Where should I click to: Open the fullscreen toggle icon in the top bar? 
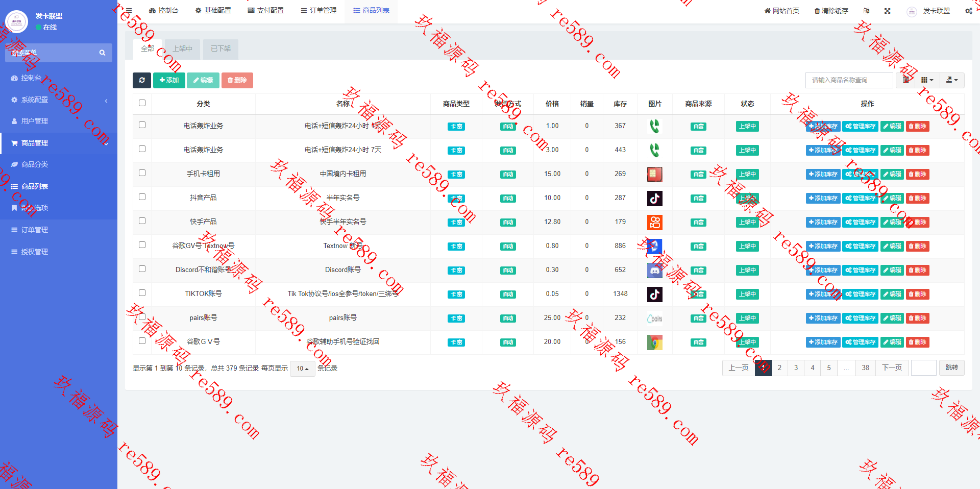(888, 11)
